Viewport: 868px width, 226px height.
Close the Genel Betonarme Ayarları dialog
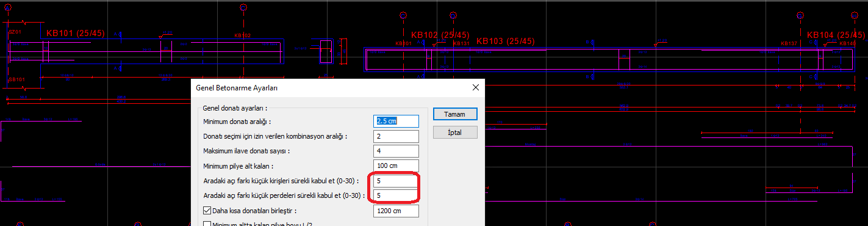[x=475, y=88]
